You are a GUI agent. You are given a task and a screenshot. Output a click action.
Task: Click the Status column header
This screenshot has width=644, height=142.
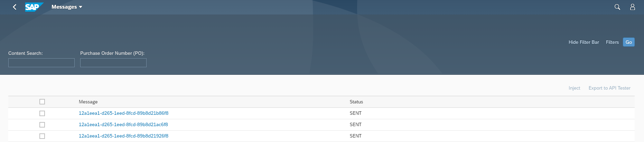click(x=356, y=102)
